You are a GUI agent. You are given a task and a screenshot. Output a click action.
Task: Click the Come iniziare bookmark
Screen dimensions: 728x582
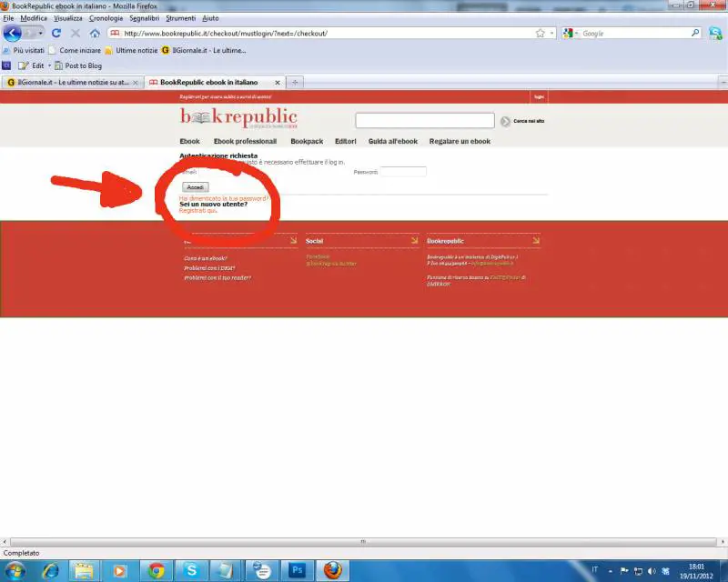(75, 50)
